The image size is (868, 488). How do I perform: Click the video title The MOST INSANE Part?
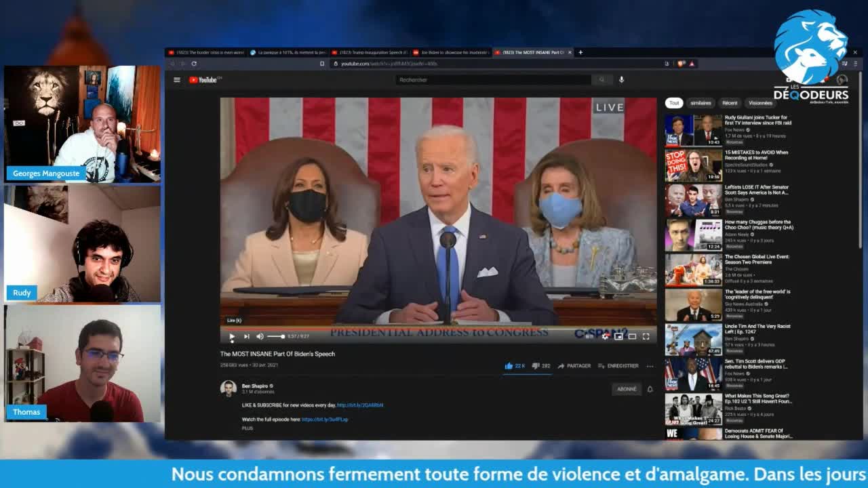[x=277, y=354]
